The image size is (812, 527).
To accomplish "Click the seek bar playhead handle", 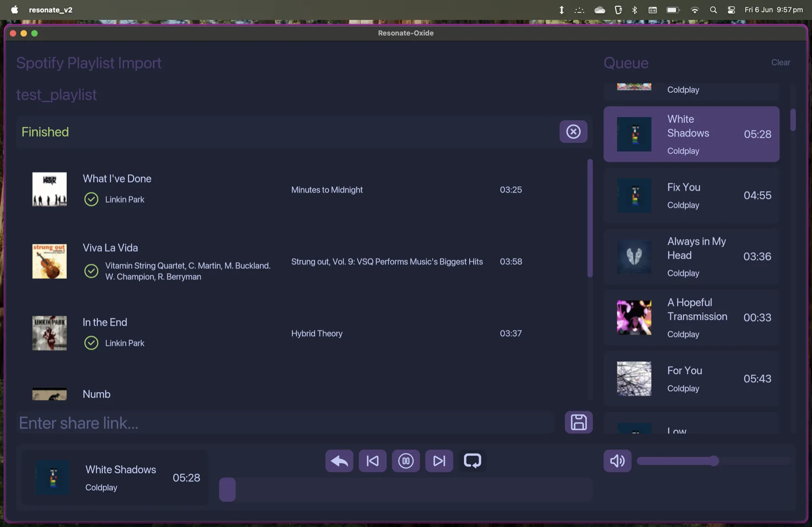I will point(227,490).
